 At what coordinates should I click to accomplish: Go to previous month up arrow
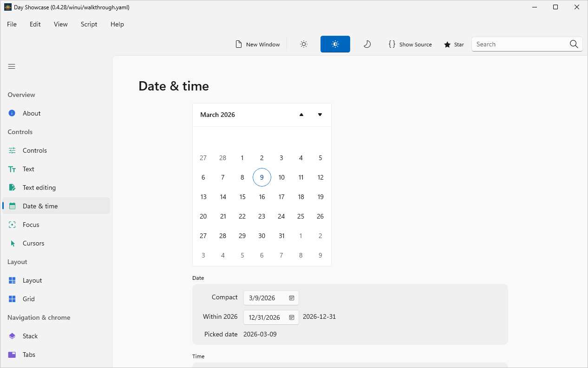(301, 115)
